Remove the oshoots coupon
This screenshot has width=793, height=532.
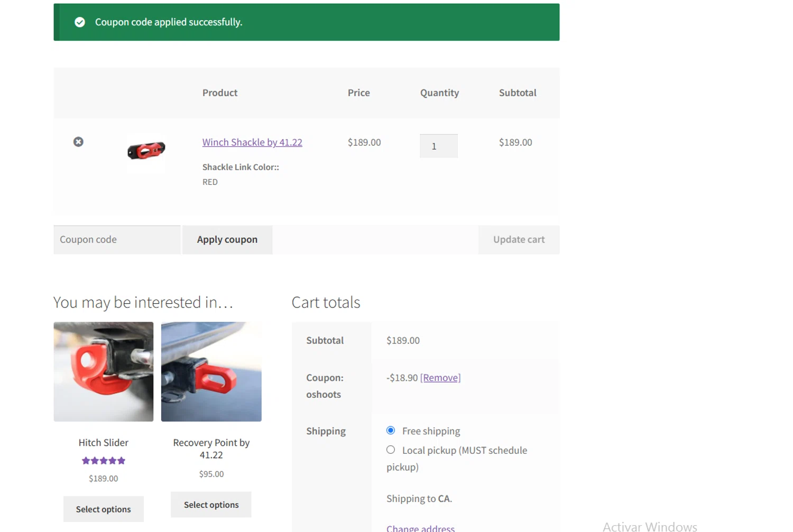tap(440, 378)
